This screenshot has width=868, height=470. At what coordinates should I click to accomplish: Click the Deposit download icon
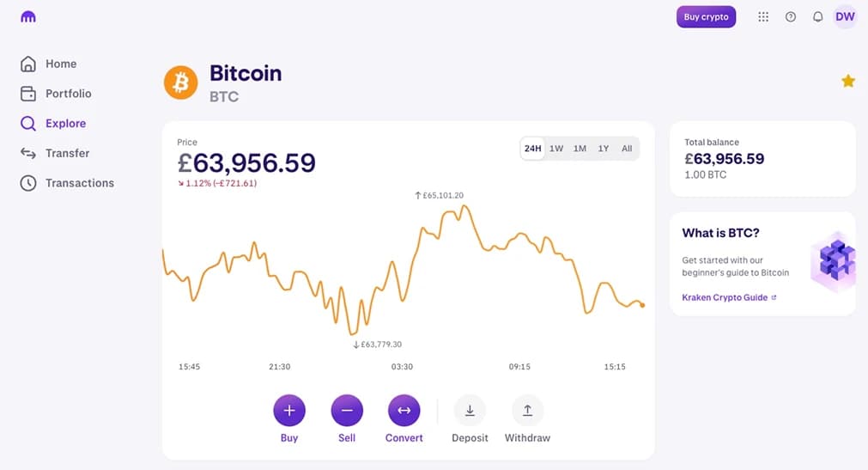pyautogui.click(x=470, y=411)
